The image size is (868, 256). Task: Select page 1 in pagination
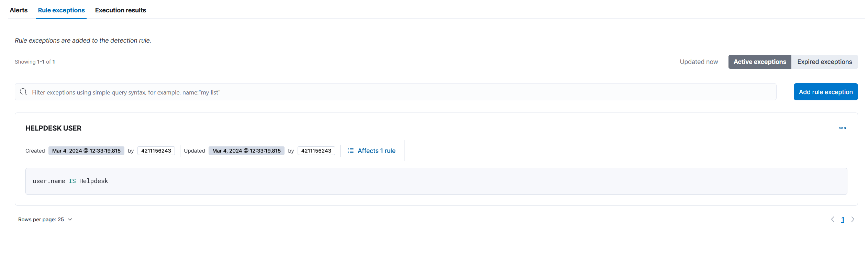coord(843,220)
